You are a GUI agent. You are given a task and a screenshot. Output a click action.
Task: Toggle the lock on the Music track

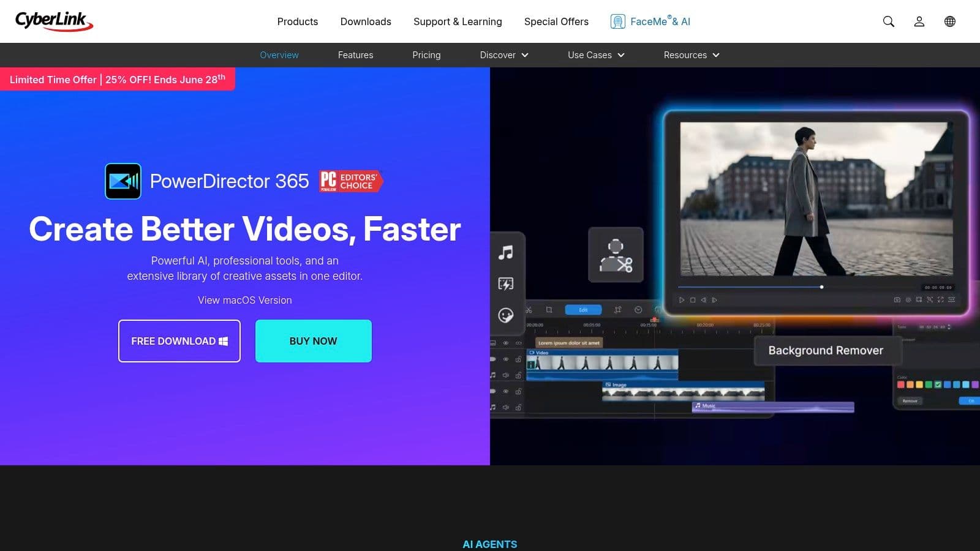[518, 407]
